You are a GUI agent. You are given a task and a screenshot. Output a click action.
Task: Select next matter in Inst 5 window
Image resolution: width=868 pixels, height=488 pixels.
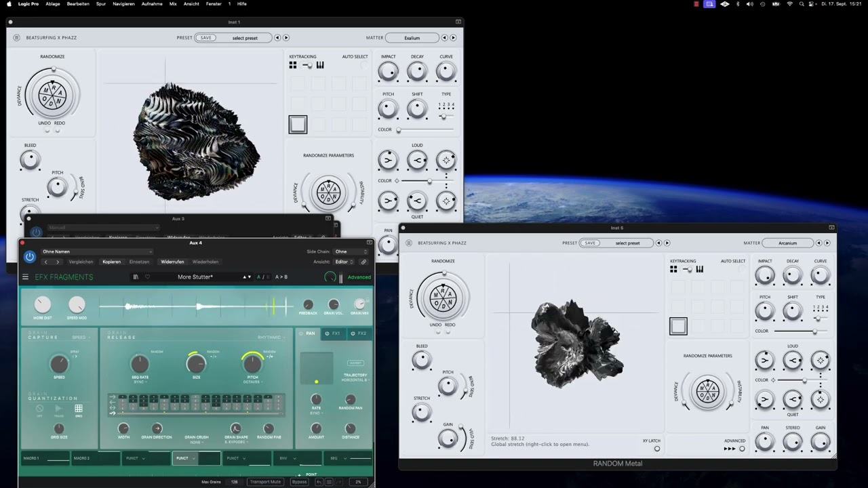tap(827, 243)
